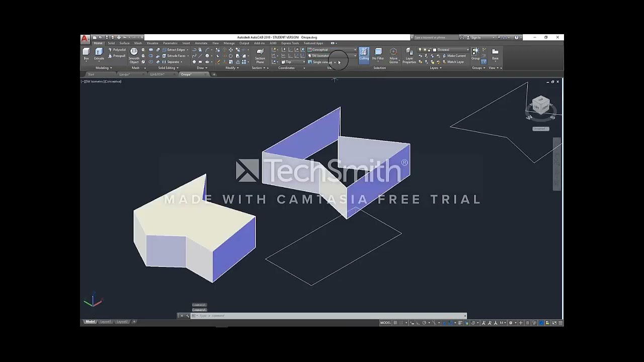644x362 pixels.
Task: Open the Conceptual visual style dropdown
Action: pos(332,50)
